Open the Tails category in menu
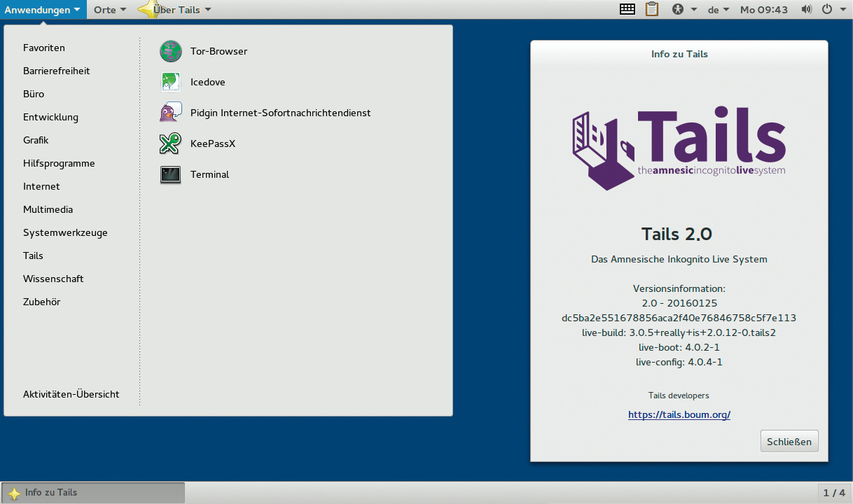 pyautogui.click(x=33, y=255)
